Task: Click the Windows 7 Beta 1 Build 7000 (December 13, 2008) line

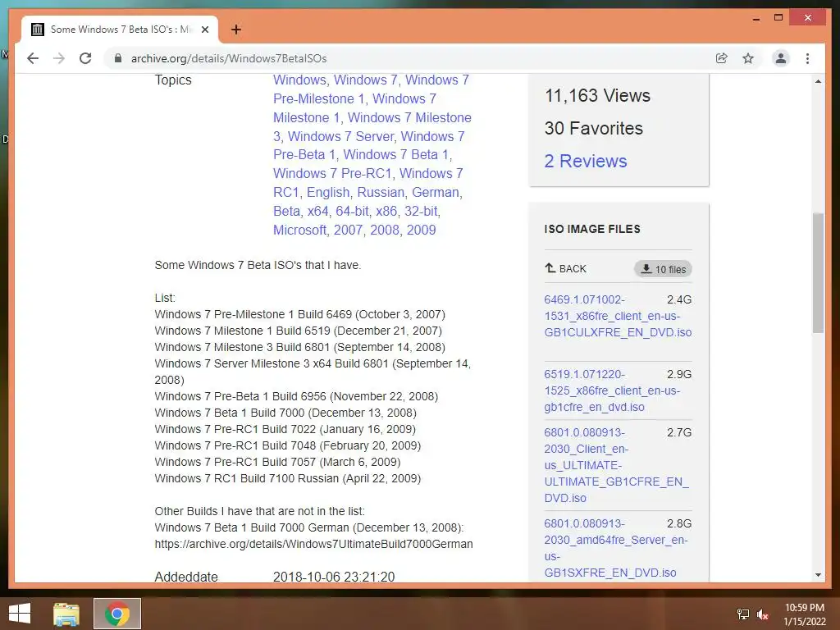Action: [x=285, y=413]
